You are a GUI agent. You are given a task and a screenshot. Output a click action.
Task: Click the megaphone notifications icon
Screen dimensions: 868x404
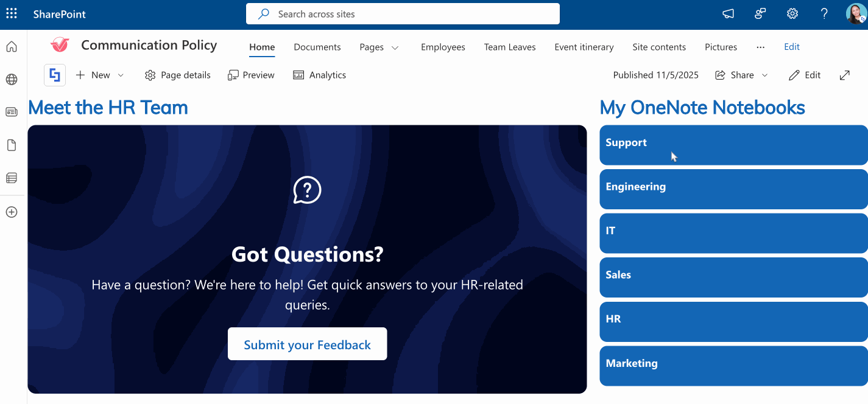[x=728, y=13]
